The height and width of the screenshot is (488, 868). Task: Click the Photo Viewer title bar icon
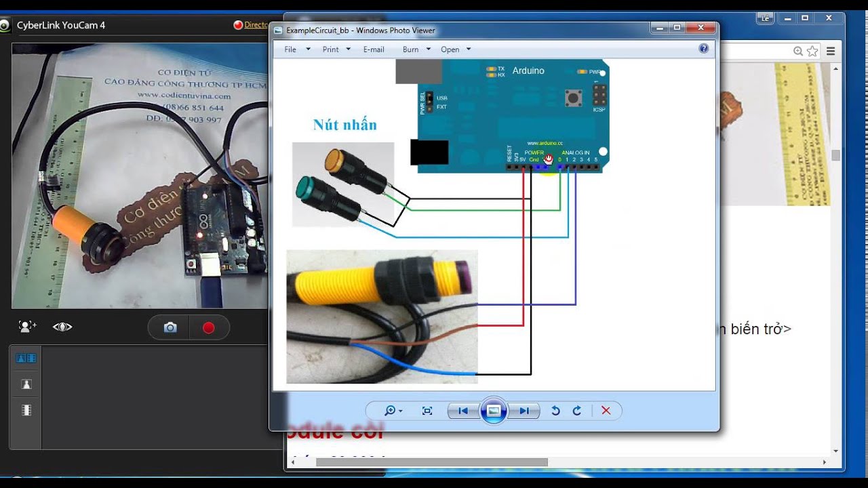pyautogui.click(x=278, y=30)
